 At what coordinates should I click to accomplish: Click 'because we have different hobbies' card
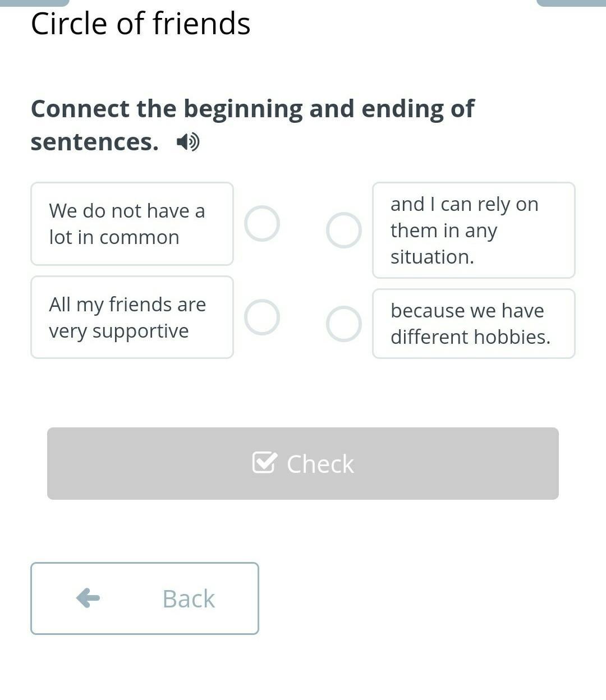474,324
